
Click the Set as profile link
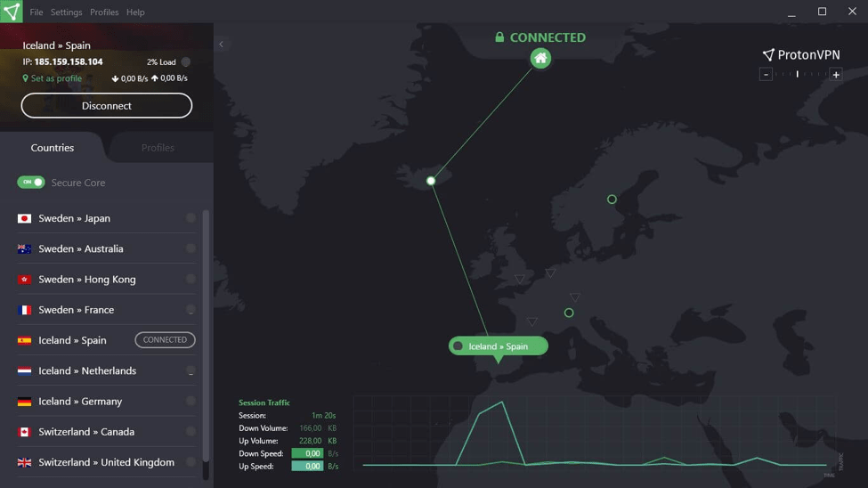click(x=55, y=78)
